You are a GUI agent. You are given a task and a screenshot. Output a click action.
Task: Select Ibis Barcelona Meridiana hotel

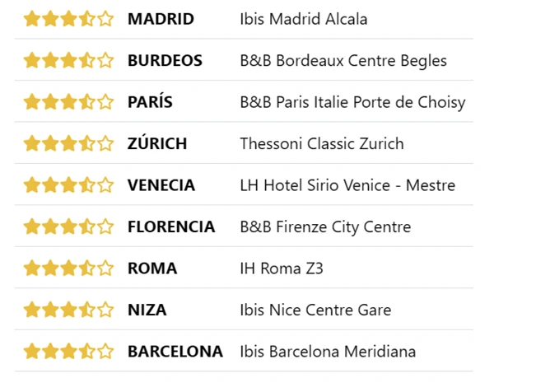[328, 352]
